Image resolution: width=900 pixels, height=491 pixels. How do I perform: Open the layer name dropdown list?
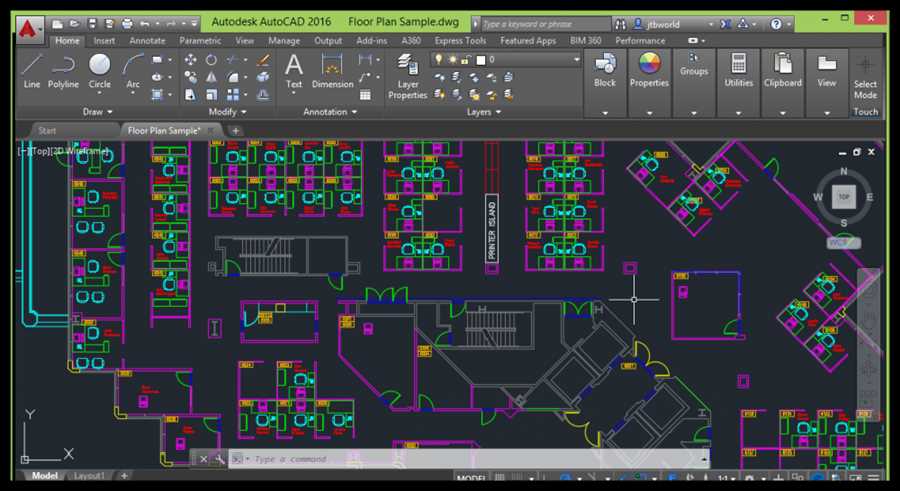click(x=575, y=60)
